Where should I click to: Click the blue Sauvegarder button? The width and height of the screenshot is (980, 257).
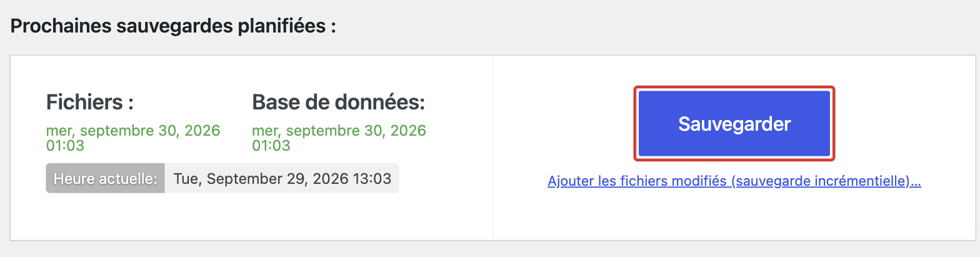[x=734, y=124]
